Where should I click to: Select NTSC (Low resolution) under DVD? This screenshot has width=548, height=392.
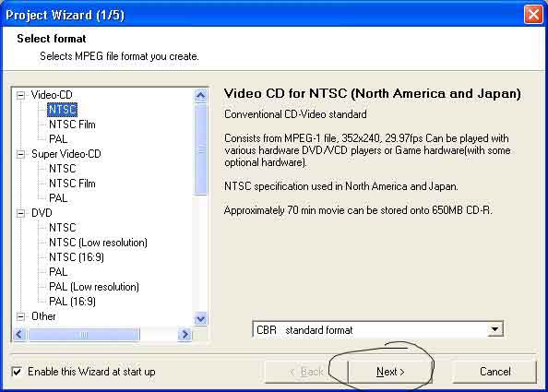[98, 243]
